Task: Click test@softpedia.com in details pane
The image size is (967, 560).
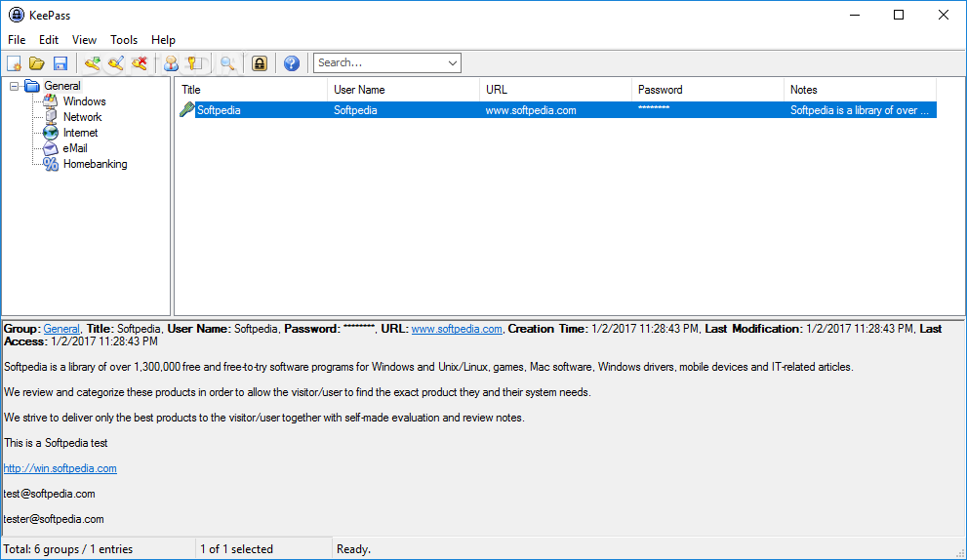Action: [x=50, y=494]
